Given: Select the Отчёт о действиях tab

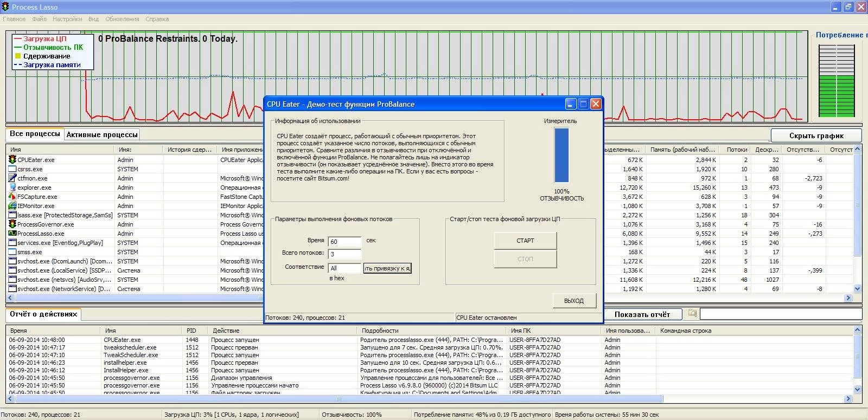Looking at the screenshot, I should coord(43,314).
